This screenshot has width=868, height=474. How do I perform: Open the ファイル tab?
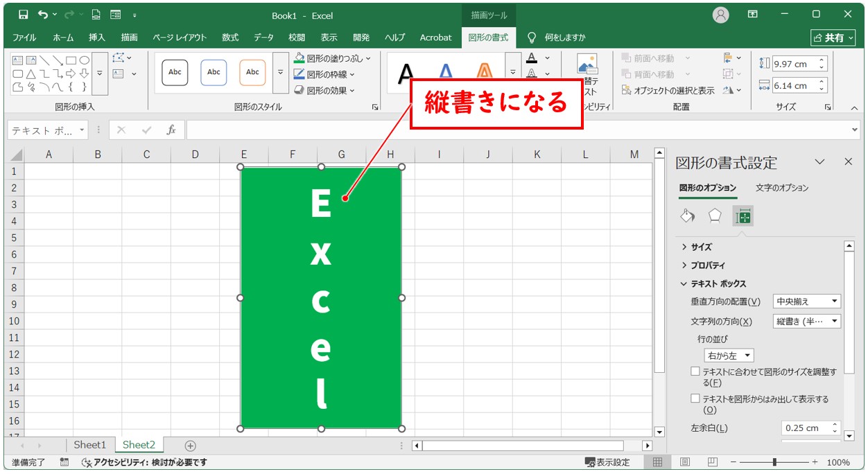coord(25,37)
